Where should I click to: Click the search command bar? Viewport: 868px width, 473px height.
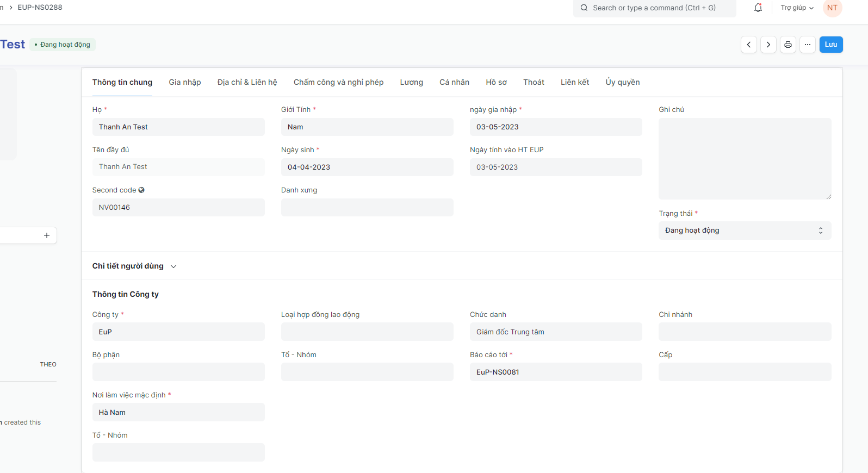click(x=654, y=8)
